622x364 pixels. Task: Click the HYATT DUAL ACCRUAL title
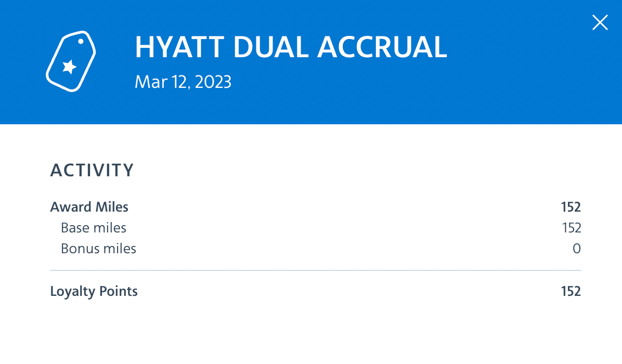291,47
